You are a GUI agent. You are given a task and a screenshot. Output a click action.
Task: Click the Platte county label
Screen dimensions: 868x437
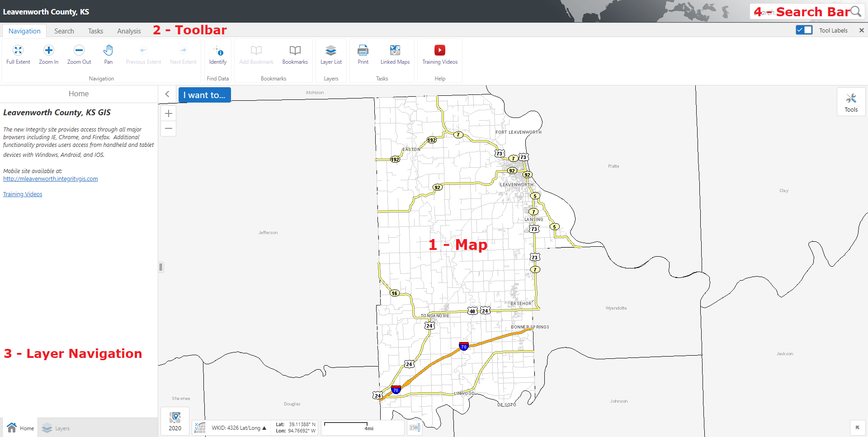[x=613, y=166]
